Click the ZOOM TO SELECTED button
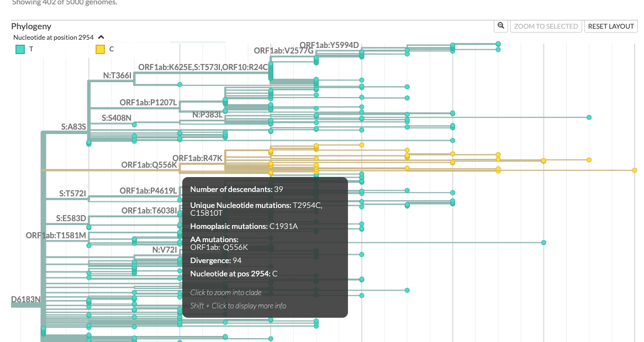 [546, 26]
